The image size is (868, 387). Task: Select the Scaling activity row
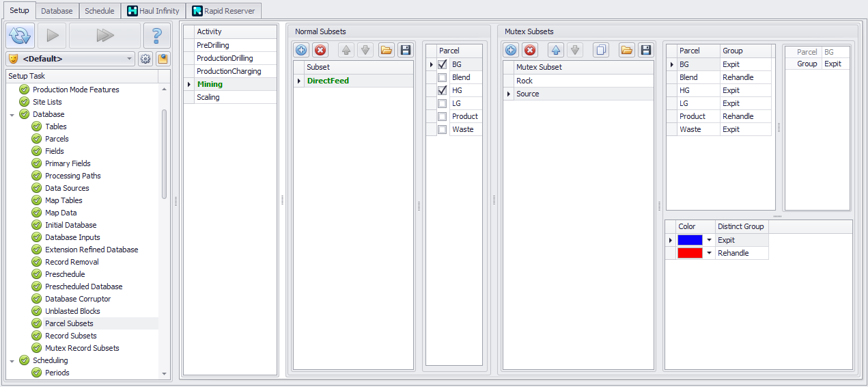230,97
